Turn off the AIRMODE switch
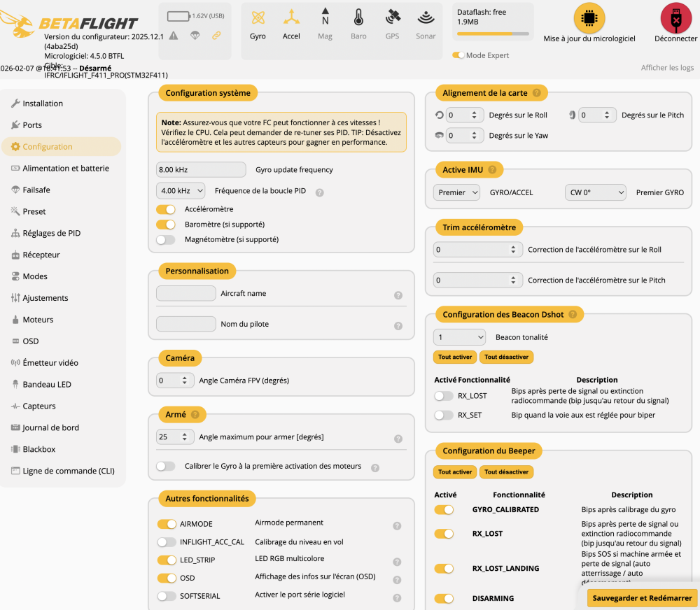This screenshot has height=610, width=700. (167, 524)
